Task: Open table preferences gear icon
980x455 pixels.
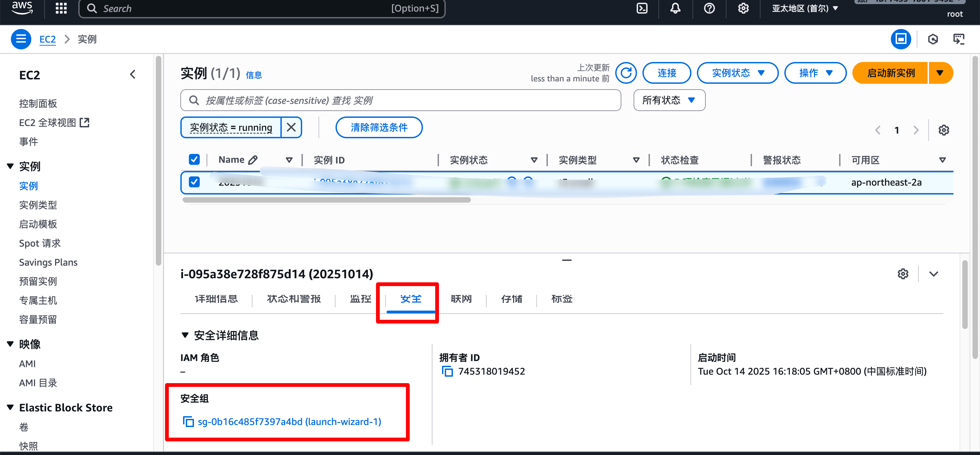Action: tap(944, 130)
